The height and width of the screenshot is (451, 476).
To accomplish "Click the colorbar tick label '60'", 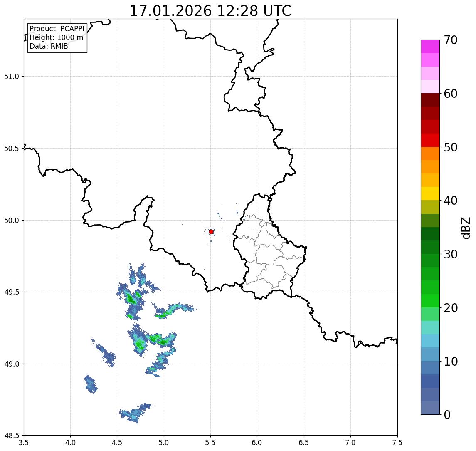I will tap(451, 94).
